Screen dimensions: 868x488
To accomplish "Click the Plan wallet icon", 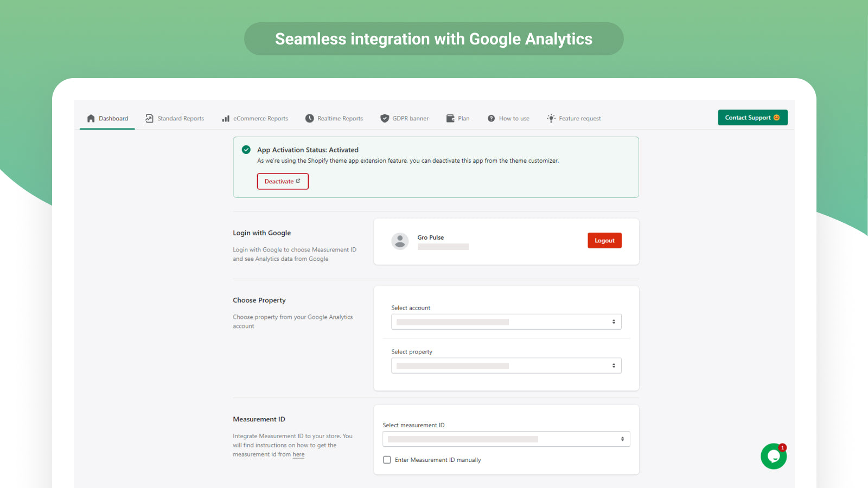I will 450,118.
